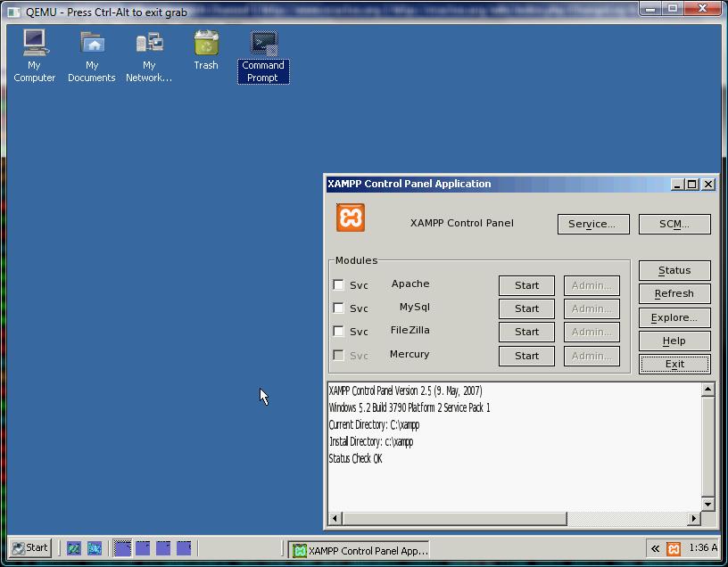Open the Trash icon on desktop
This screenshot has width=728, height=567.
pos(206,44)
